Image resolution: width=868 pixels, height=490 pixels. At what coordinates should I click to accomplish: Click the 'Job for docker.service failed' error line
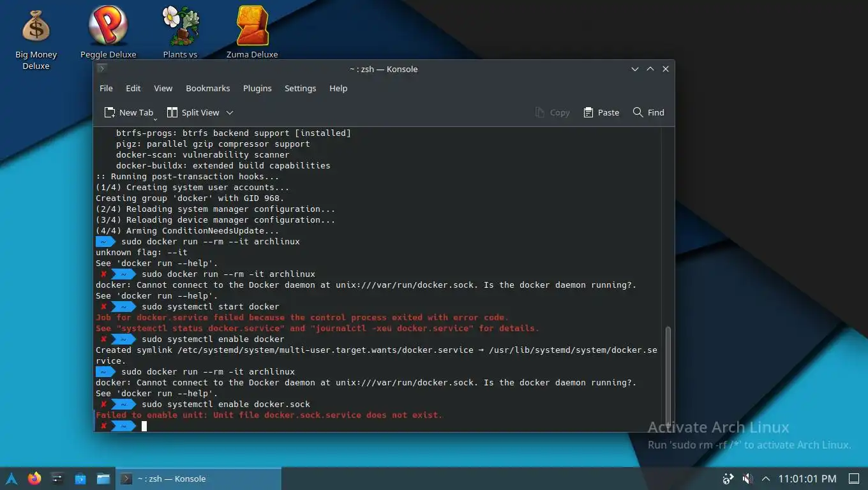(x=303, y=317)
